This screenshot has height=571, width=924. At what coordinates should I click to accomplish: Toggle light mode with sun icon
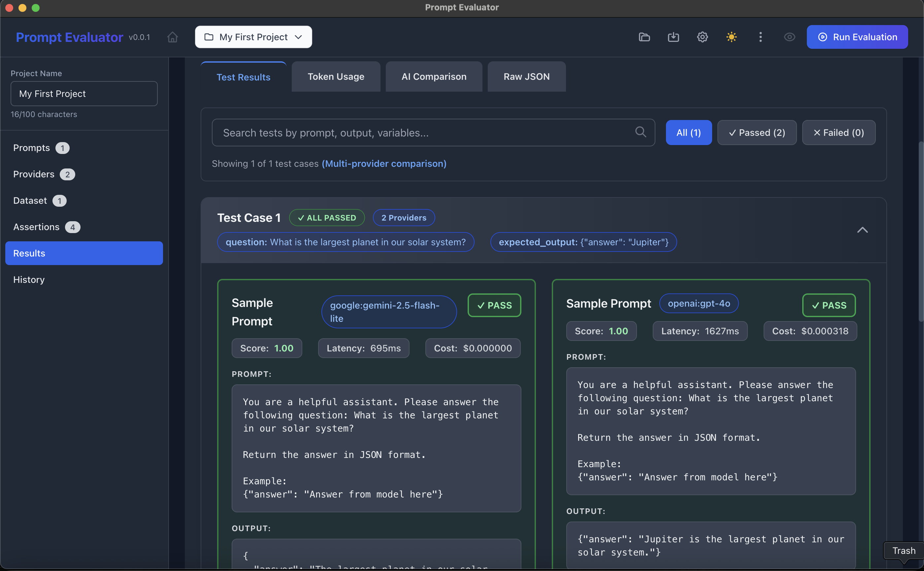click(731, 37)
